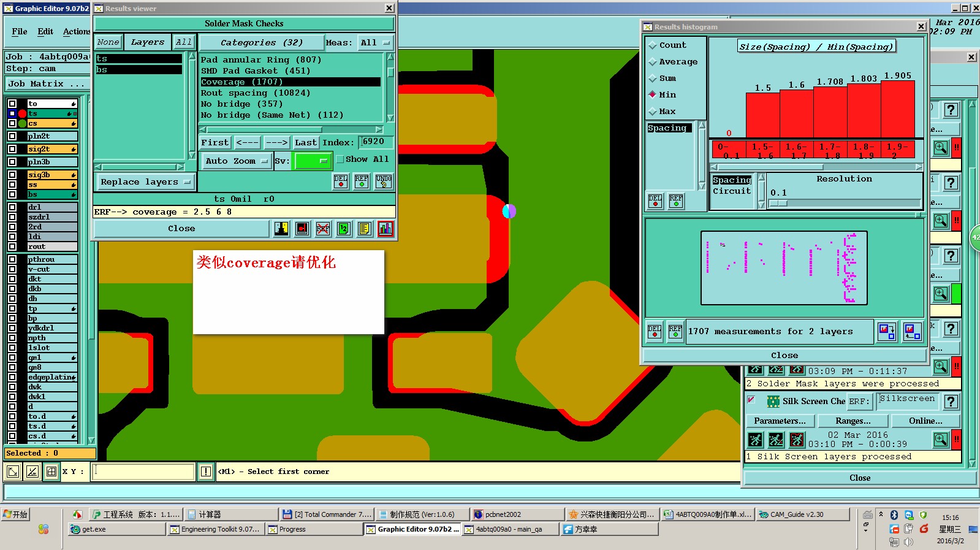Screen dimensions: 980x550
Task: Click the REF icon under the histogram radio list
Action: coord(676,201)
